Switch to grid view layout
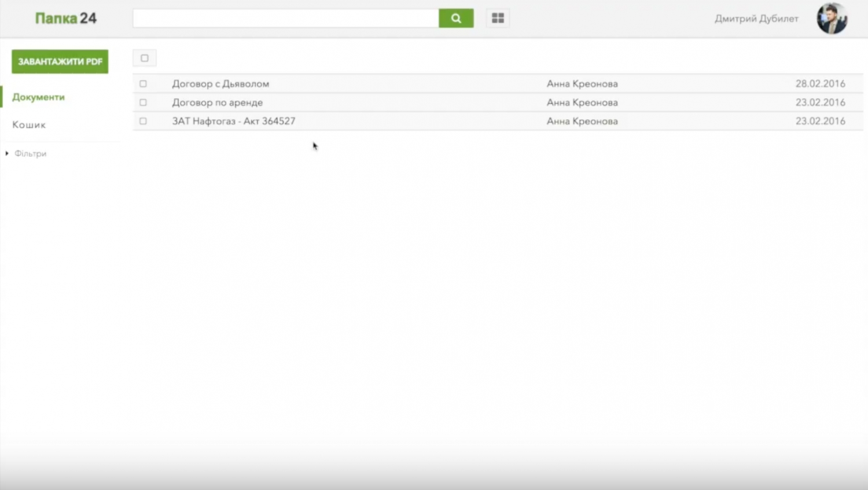Screen dimensions: 868x490 click(x=498, y=19)
